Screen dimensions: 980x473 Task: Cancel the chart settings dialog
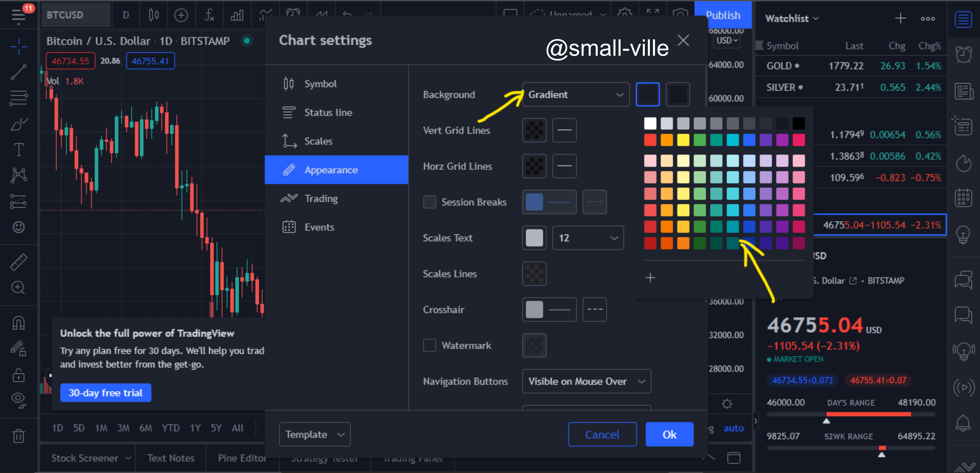pyautogui.click(x=602, y=434)
